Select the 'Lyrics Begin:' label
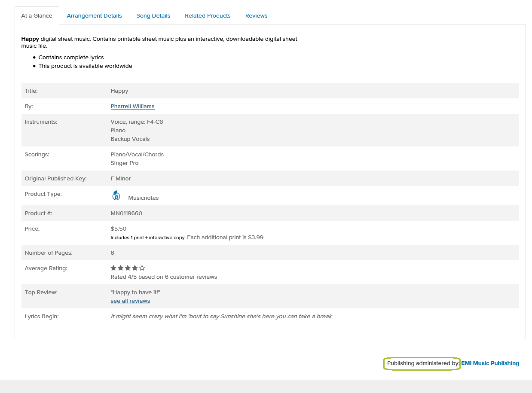Screen dimensions: 532x393 [x=42, y=317]
